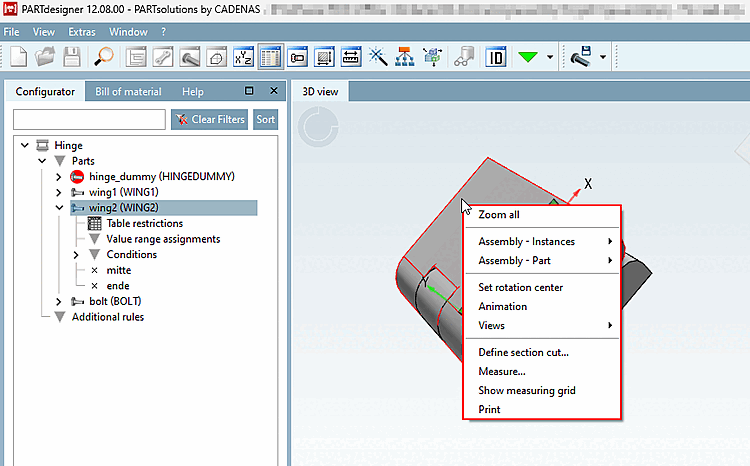This screenshot has width=750, height=466.
Task: Expand the Conditions node
Action: [x=76, y=255]
